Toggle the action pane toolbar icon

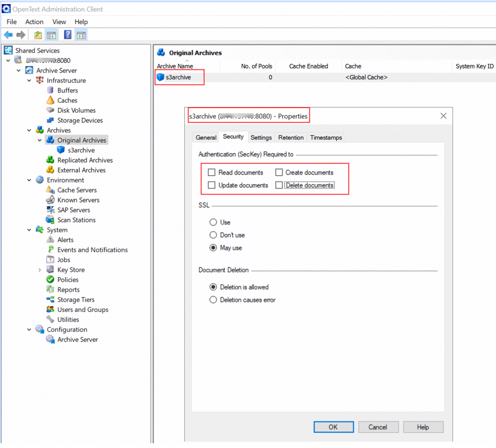[81, 35]
